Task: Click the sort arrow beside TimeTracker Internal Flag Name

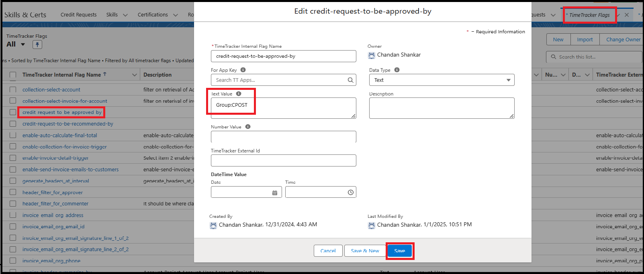Action: (x=105, y=74)
